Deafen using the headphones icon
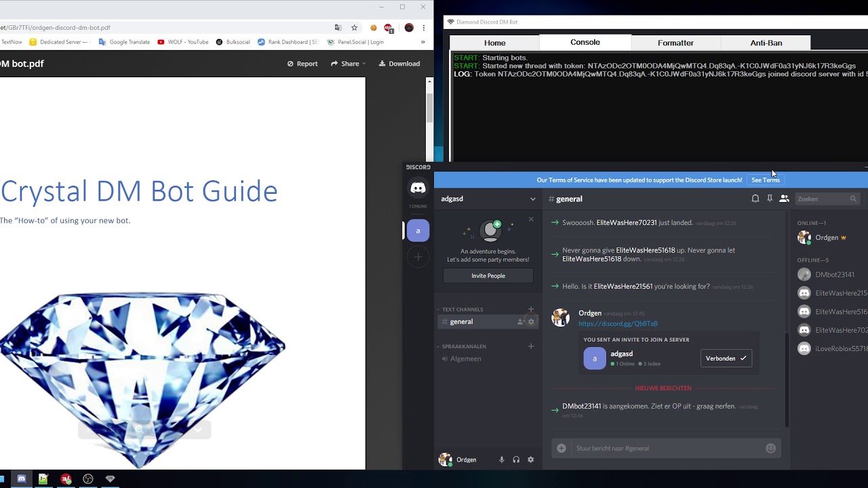This screenshot has height=488, width=868. (516, 460)
